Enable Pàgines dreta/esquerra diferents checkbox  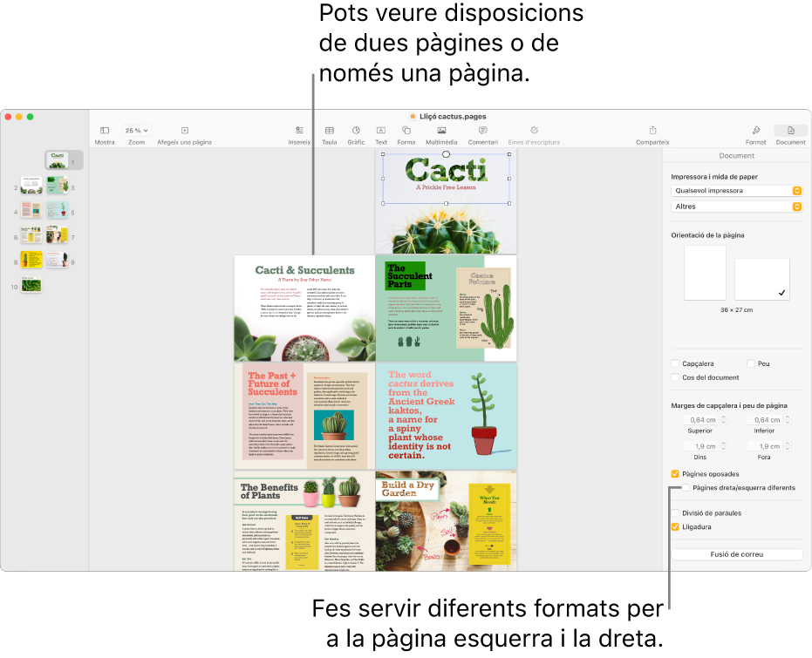tap(686, 488)
